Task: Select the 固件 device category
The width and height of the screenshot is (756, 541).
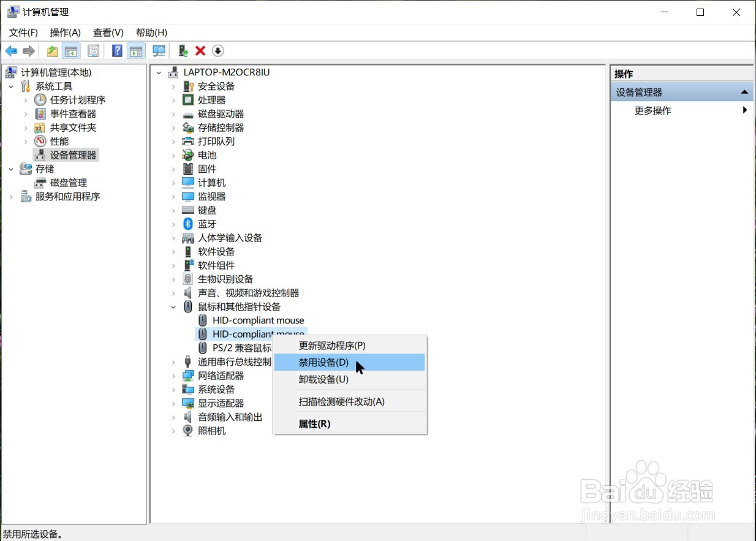Action: 207,169
